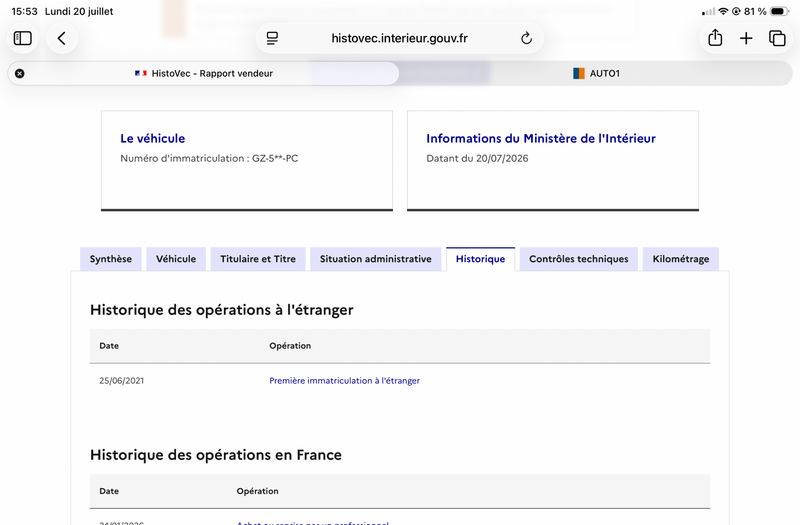Screen dimensions: 800x525
Task: Click the Date header of the France table
Action: tap(109, 491)
